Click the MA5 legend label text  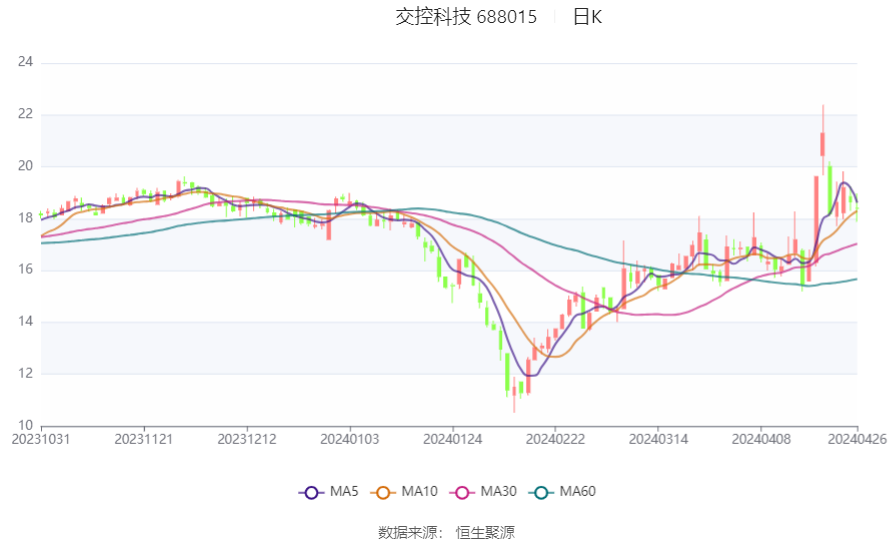[x=344, y=491]
